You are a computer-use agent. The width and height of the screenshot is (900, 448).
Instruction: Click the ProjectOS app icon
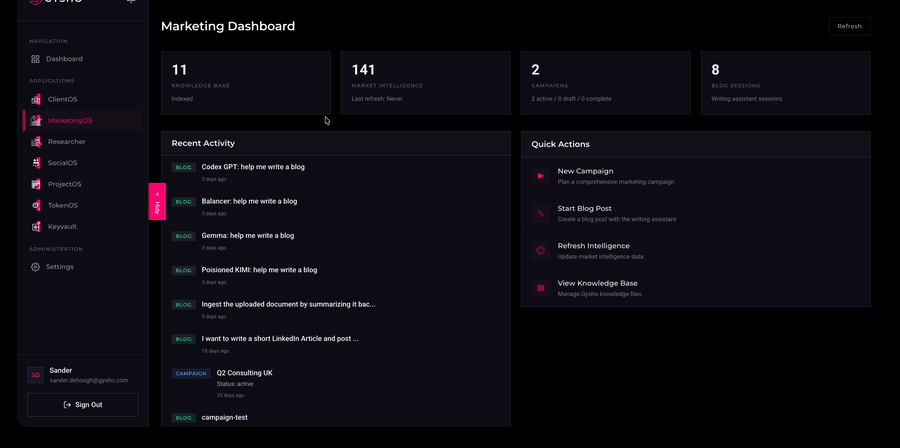coord(36,184)
